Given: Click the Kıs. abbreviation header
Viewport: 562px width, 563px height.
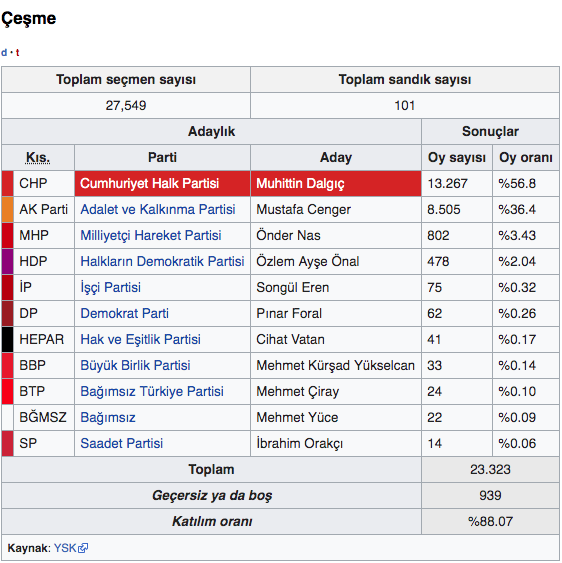Looking at the screenshot, I should [38, 157].
